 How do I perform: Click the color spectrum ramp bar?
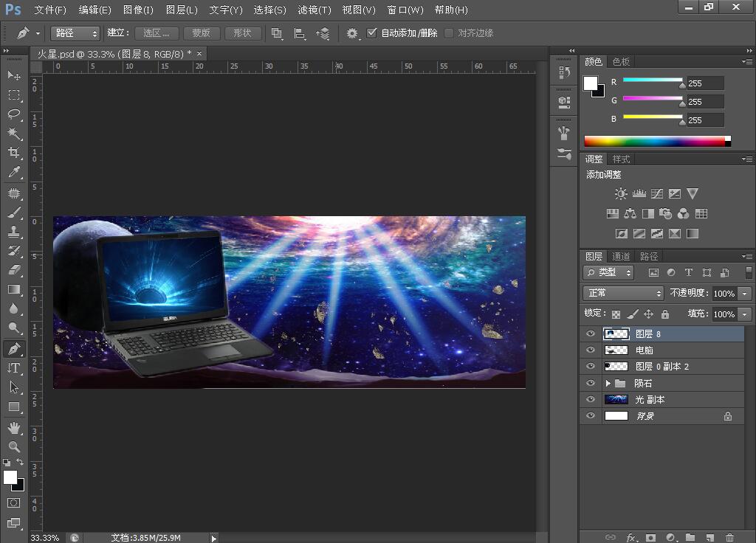coord(654,141)
